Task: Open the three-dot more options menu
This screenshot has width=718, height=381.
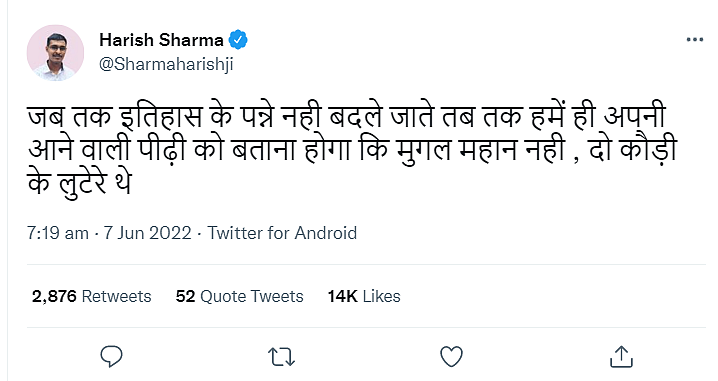Action: point(695,40)
